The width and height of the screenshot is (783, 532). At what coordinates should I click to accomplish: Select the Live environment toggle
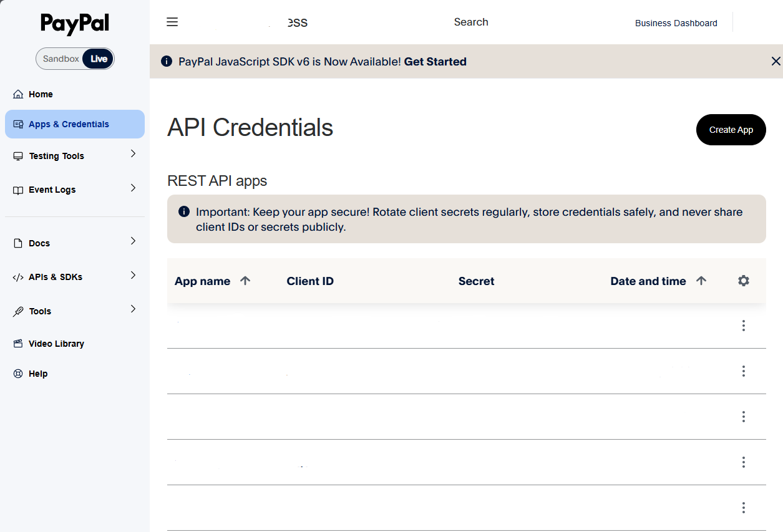pyautogui.click(x=99, y=59)
